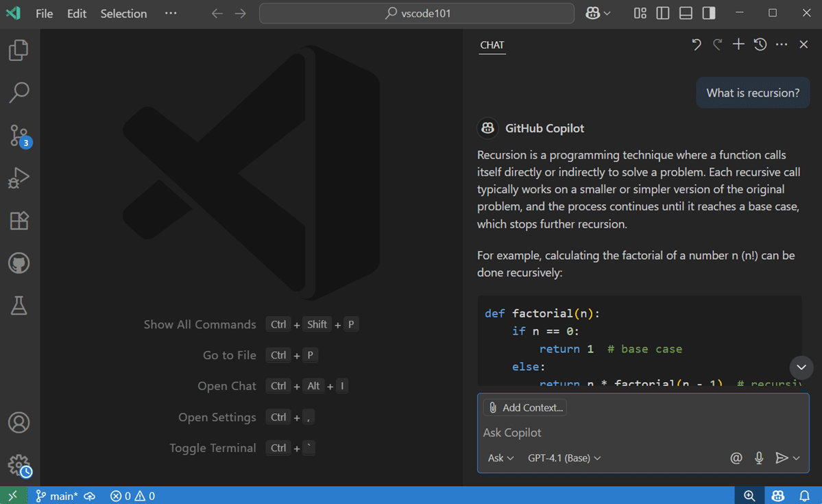
Task: Click the vscode101 search bar
Action: click(x=416, y=13)
